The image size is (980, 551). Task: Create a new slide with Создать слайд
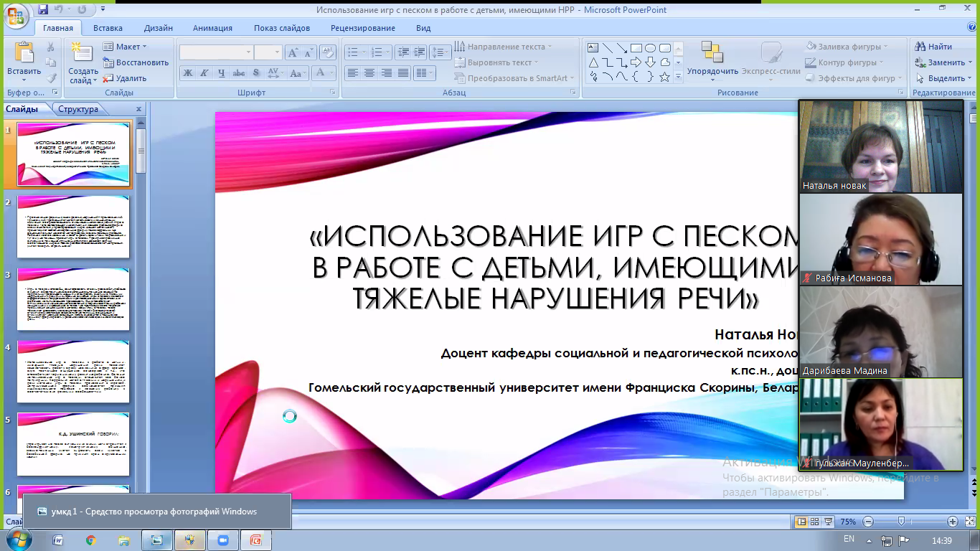point(83,62)
